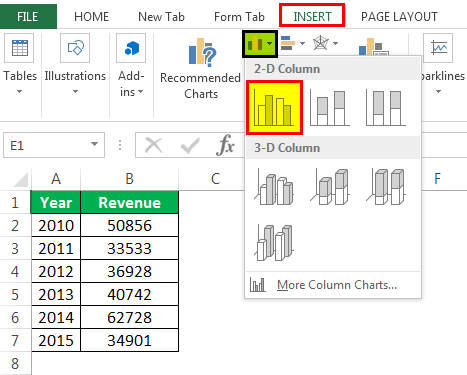Screen dimensions: 467x375
Task: Expand the bar chart dropdown arrow
Action: click(302, 43)
